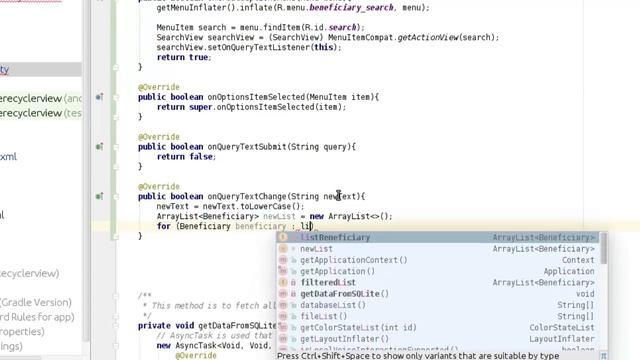The height and width of the screenshot is (360, 640).
Task: Click 'super' in the onOptionsItemSelected return
Action: tap(200, 107)
